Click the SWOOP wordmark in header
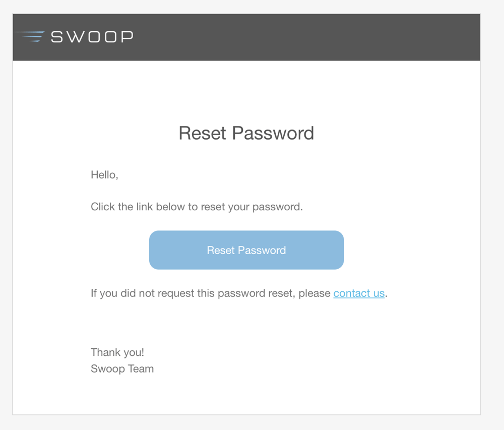Image resolution: width=504 pixels, height=430 pixels. click(92, 37)
